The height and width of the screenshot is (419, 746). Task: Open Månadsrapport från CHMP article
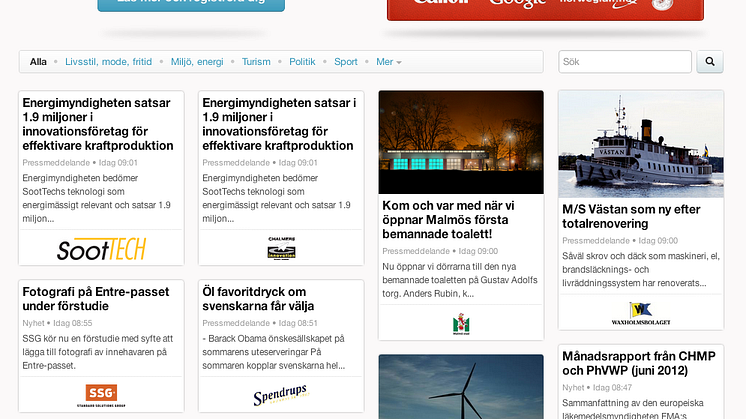point(638,363)
